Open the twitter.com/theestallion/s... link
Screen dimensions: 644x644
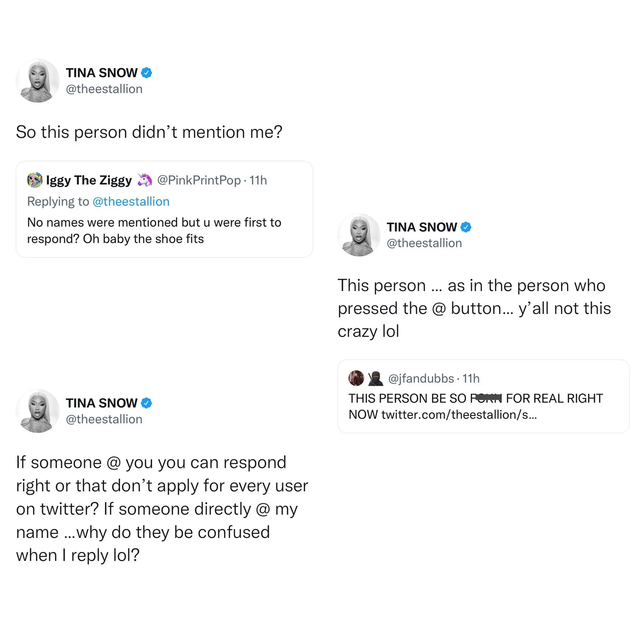point(459,415)
